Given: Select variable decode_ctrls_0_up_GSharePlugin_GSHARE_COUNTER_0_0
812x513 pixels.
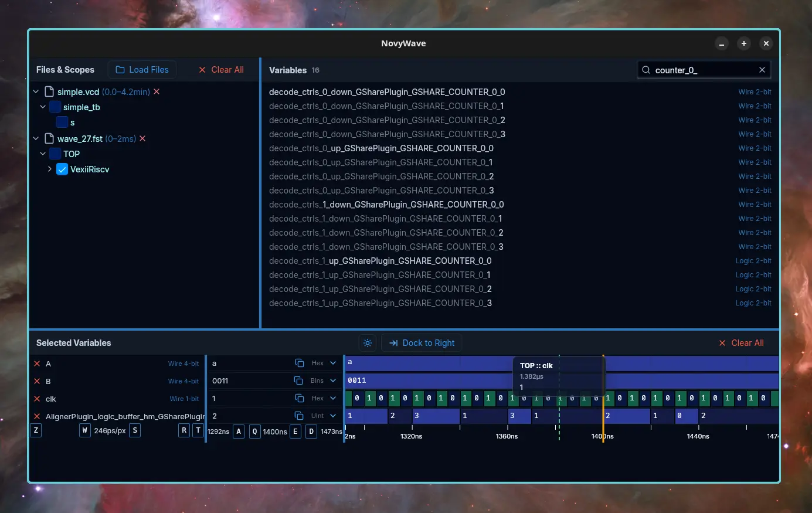Looking at the screenshot, I should [x=381, y=148].
